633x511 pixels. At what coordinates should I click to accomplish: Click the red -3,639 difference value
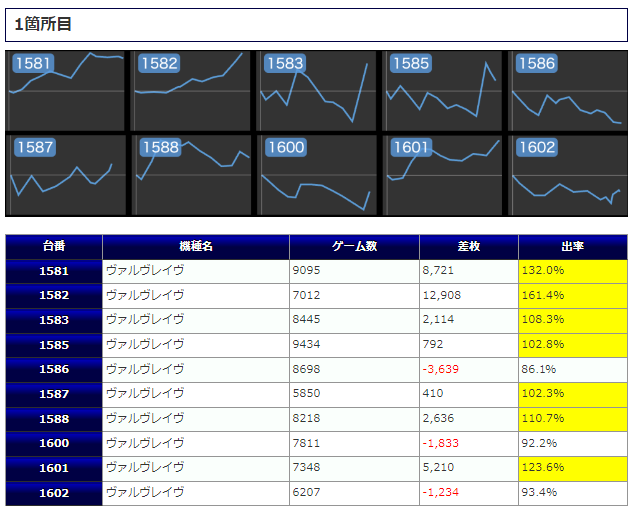441,369
